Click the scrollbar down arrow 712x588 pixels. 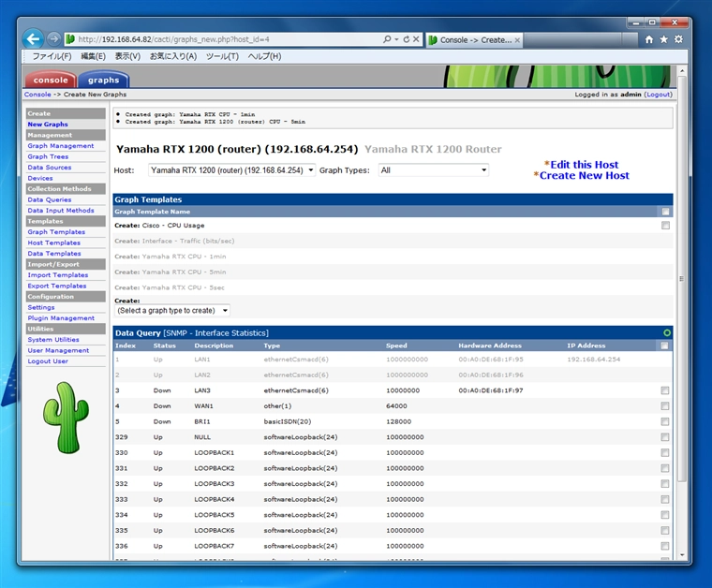point(682,555)
